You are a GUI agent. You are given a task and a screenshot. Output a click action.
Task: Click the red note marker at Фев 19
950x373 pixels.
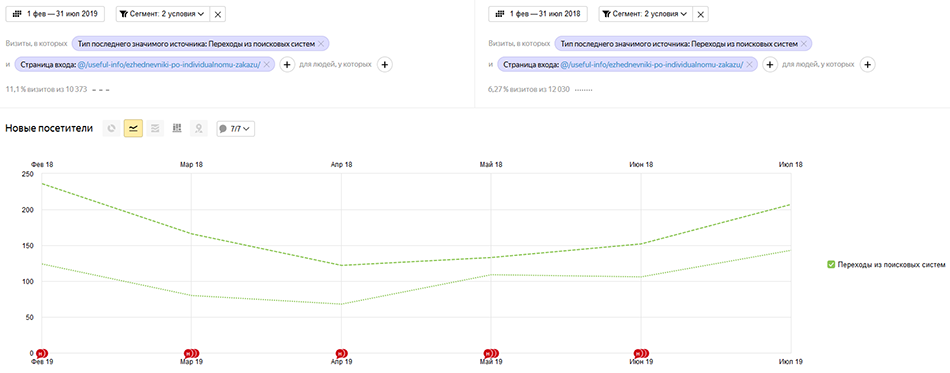point(41,353)
